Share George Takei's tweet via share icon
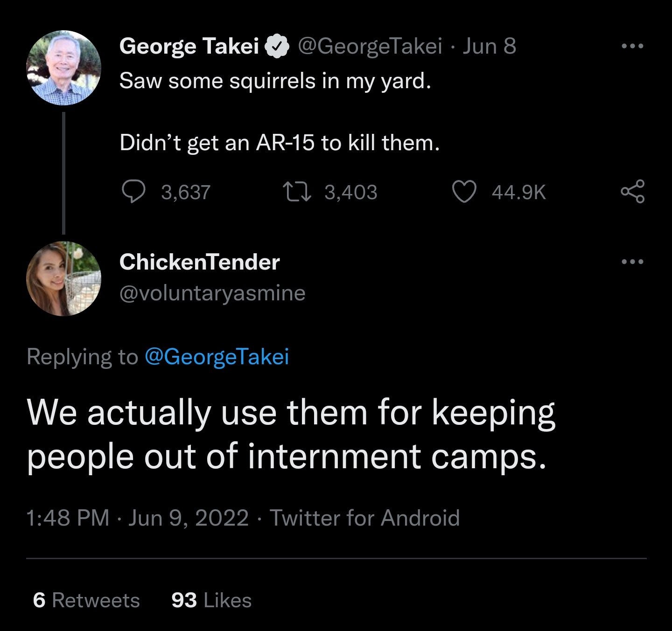The width and height of the screenshot is (672, 631). click(633, 192)
